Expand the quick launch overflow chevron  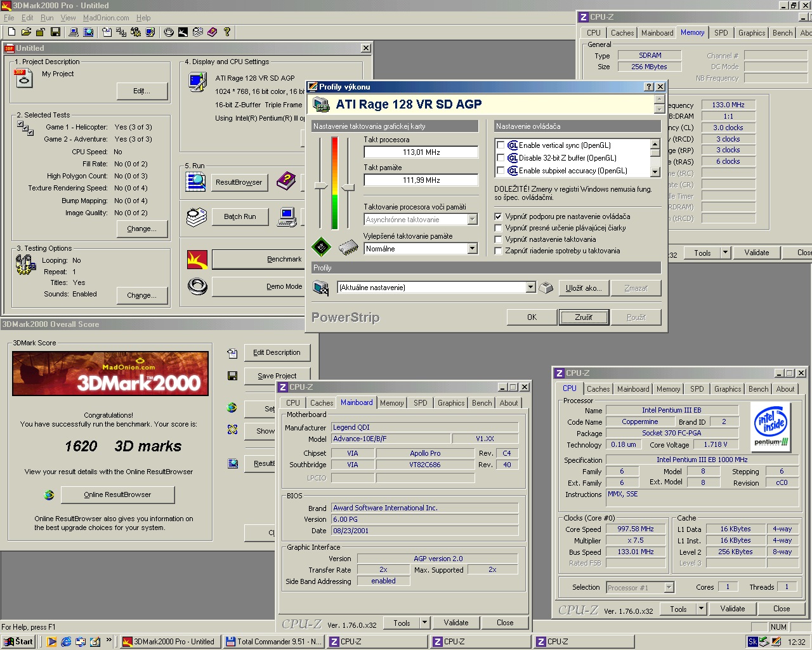tap(109, 640)
